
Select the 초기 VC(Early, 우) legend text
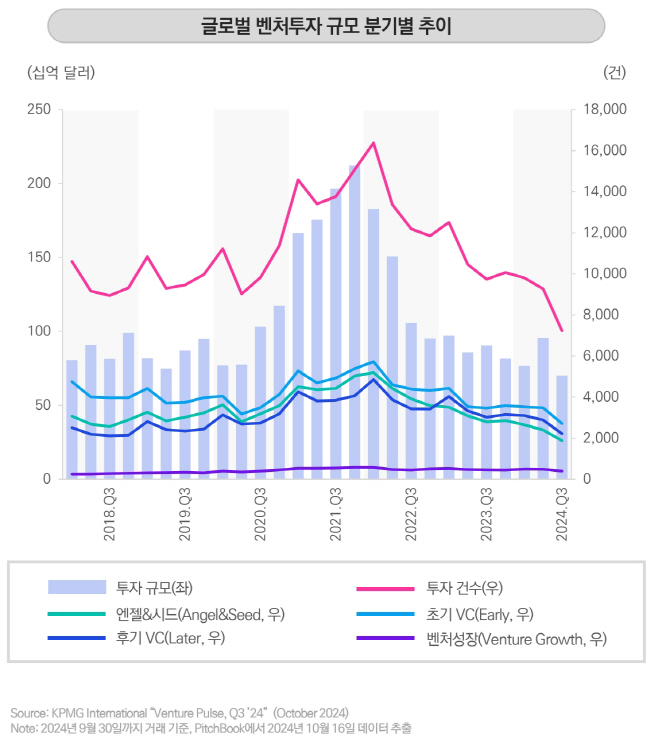click(480, 612)
